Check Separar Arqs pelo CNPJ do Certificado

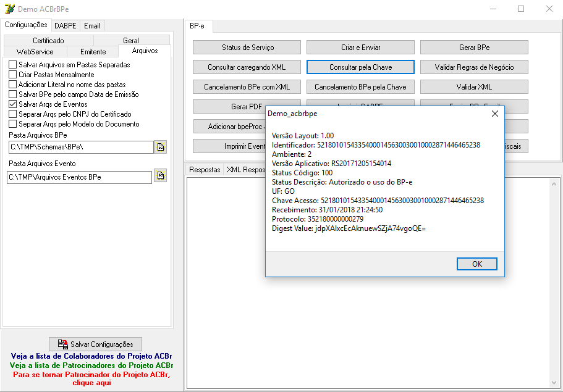tap(12, 114)
